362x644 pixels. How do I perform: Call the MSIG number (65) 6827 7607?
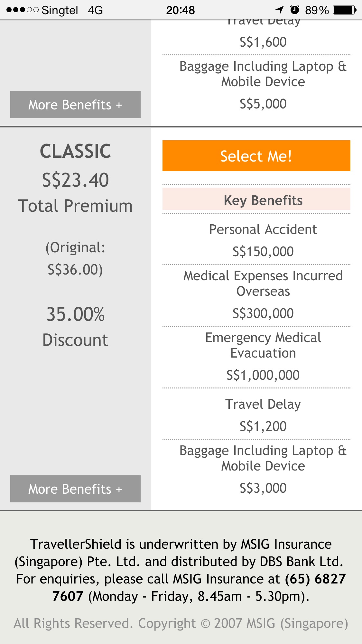coord(315,579)
